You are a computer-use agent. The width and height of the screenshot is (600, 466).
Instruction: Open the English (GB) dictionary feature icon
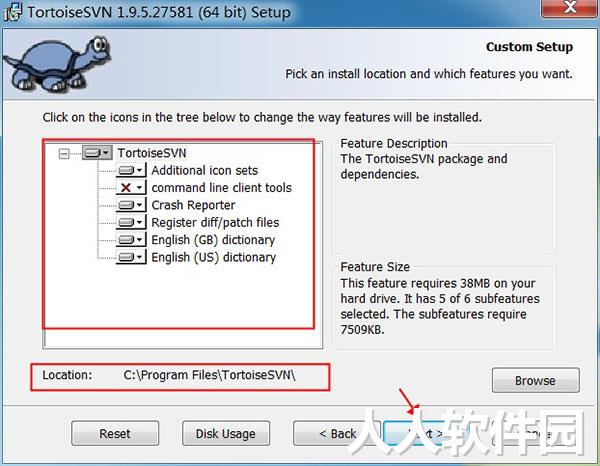click(x=131, y=240)
